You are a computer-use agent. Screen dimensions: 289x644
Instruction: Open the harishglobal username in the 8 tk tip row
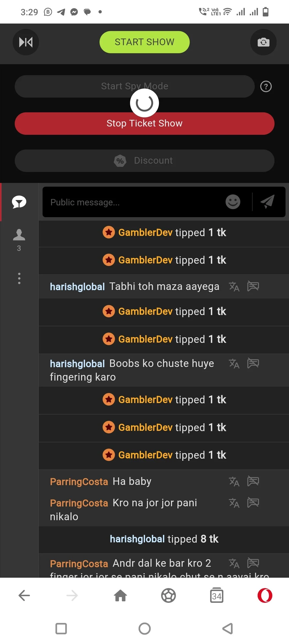point(137,539)
